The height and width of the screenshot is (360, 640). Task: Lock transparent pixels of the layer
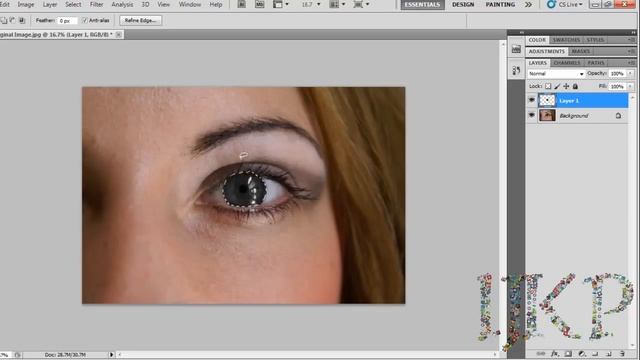coord(548,86)
